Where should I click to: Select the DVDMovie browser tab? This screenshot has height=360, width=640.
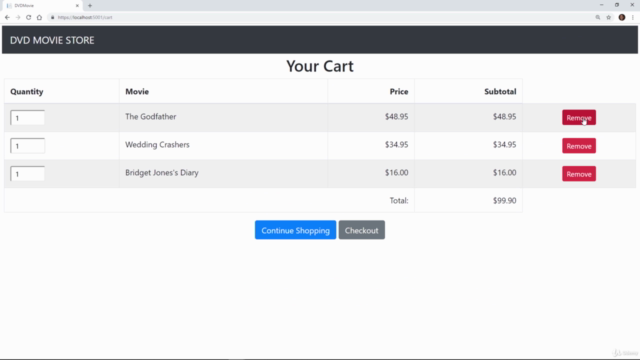[x=42, y=6]
